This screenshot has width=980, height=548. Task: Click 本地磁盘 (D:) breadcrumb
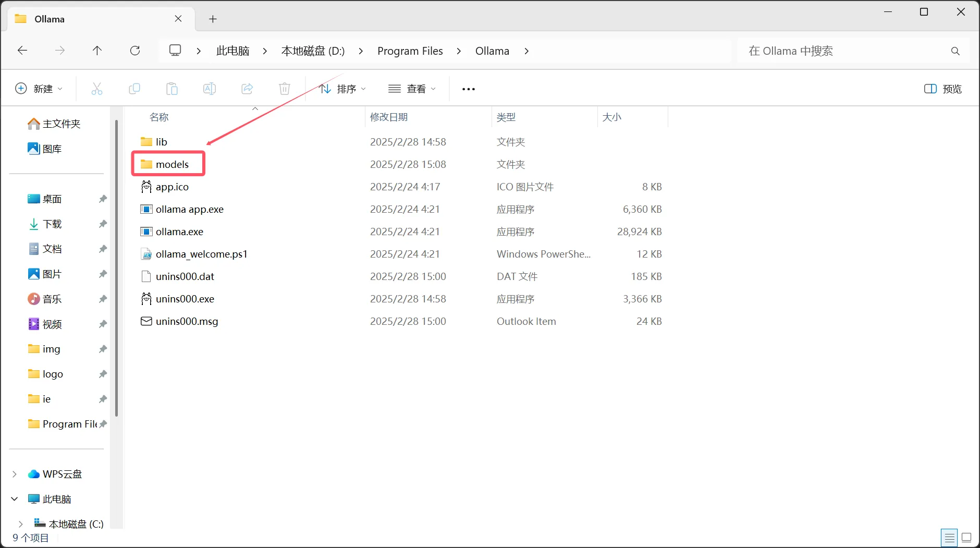point(313,51)
